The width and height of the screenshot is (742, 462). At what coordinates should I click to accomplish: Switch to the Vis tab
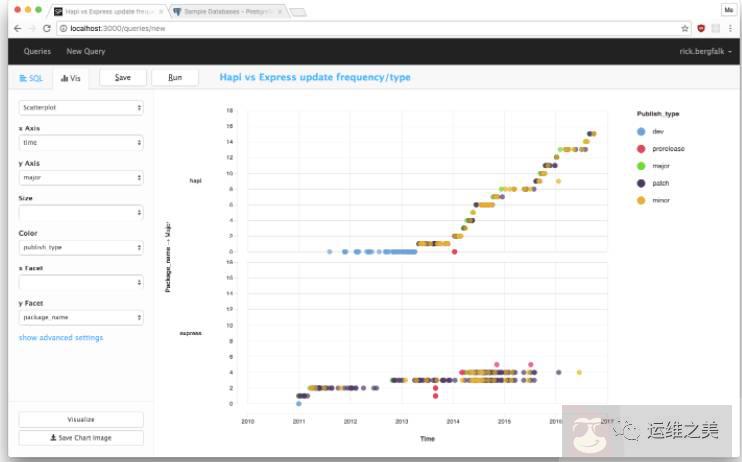click(71, 77)
